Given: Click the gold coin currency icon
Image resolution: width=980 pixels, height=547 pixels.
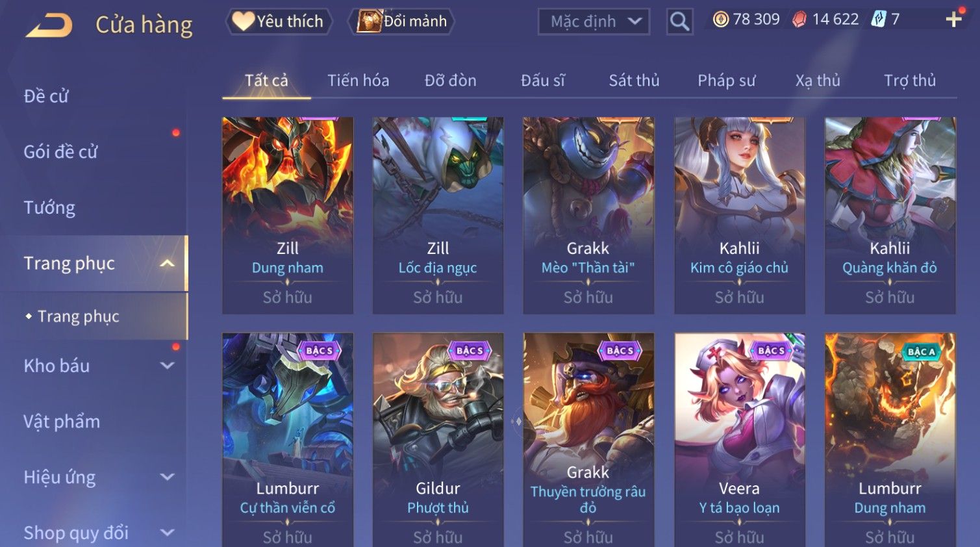Looking at the screenshot, I should pyautogui.click(x=720, y=19).
